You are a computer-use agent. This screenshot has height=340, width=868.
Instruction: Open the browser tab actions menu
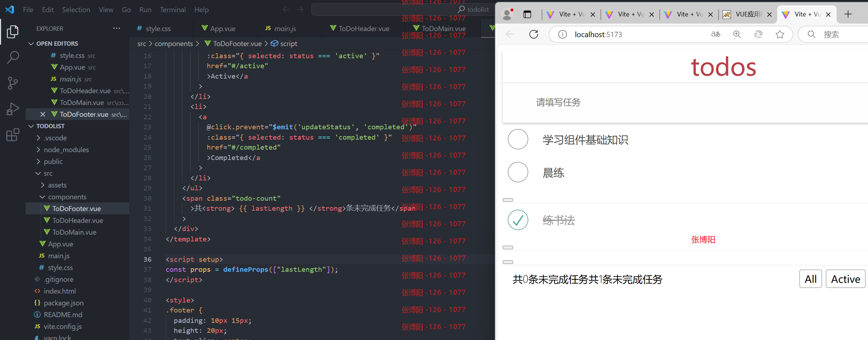coord(527,14)
